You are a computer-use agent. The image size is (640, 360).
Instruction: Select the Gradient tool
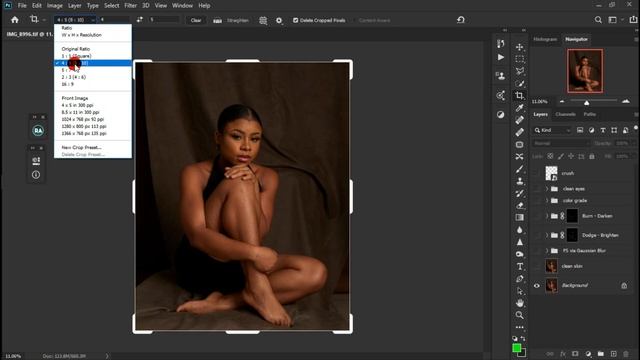[x=519, y=218]
